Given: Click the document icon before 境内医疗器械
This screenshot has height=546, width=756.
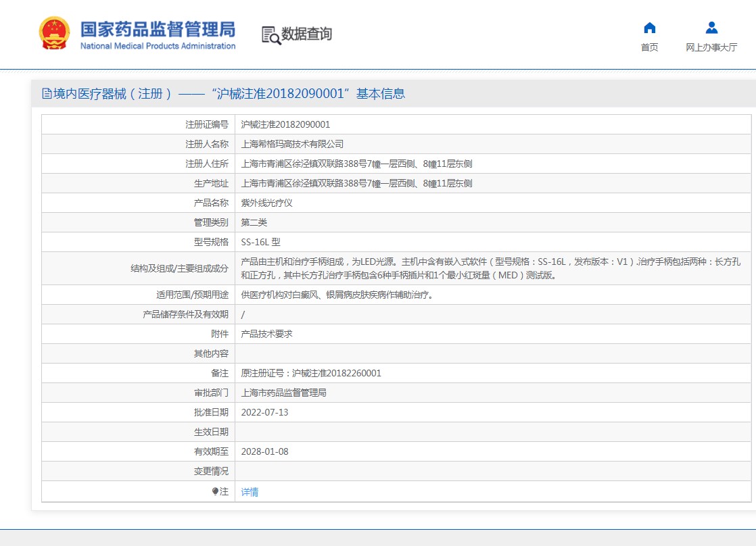Looking at the screenshot, I should [47, 93].
